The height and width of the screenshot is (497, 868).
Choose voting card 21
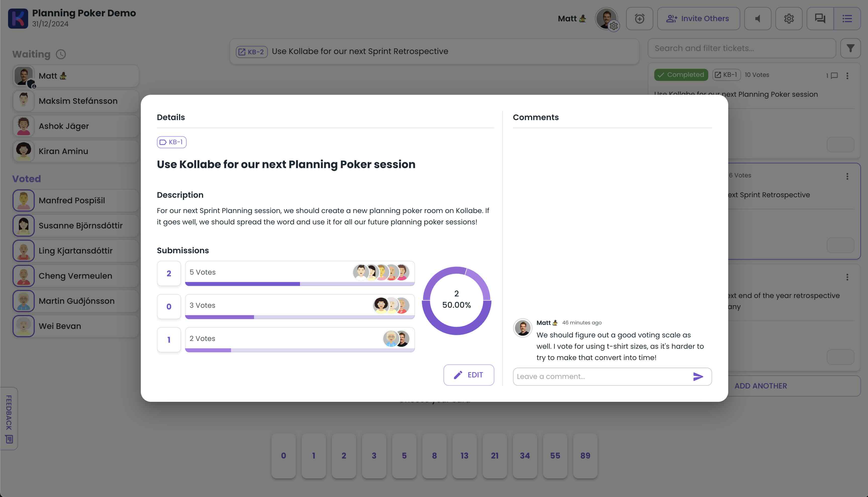point(495,456)
